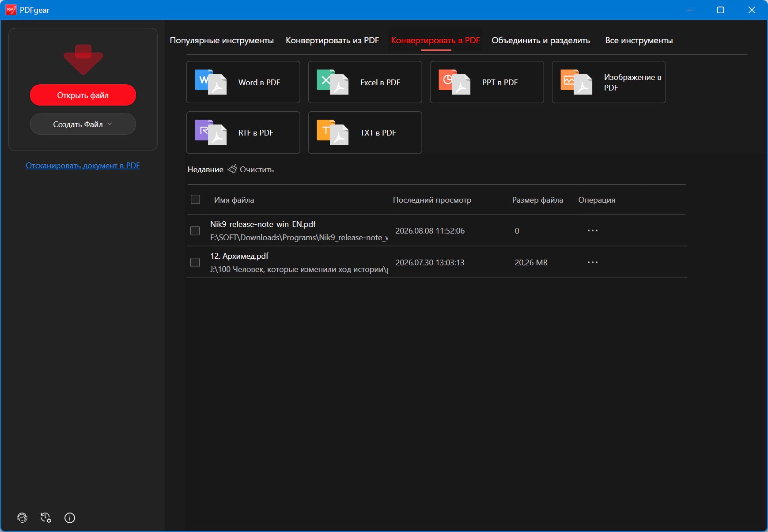
Task: Maximize the PDFgear window
Action: pyautogui.click(x=720, y=10)
